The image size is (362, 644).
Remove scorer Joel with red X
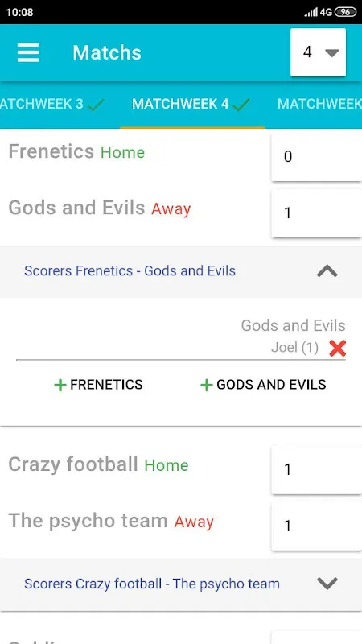click(337, 349)
